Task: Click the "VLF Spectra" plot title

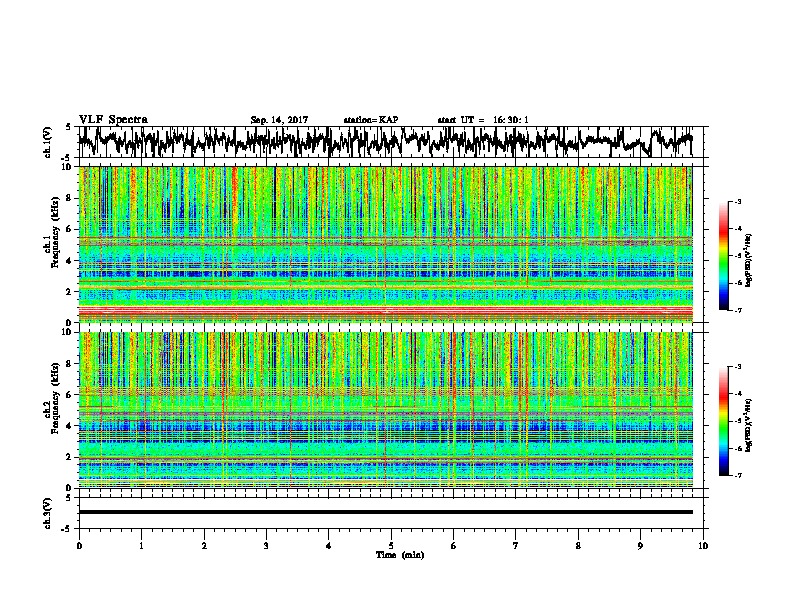Action: pos(113,120)
